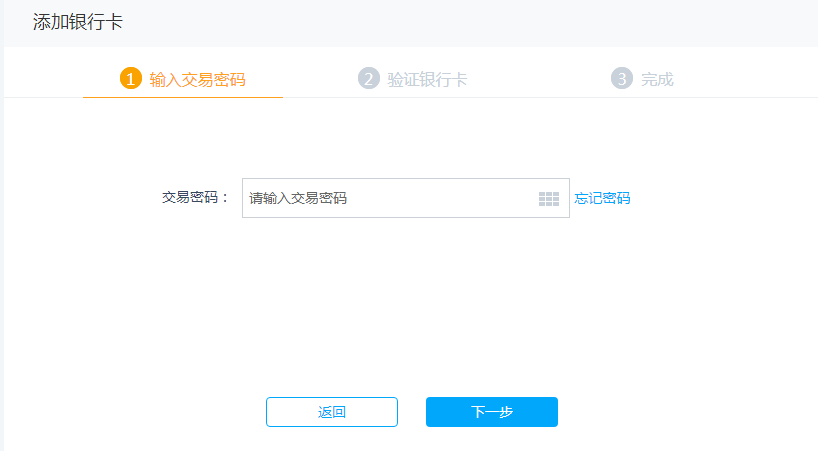Click the gap between 返回 and 下一步 buttons
Viewport: 818px width, 451px height.
tap(412, 412)
